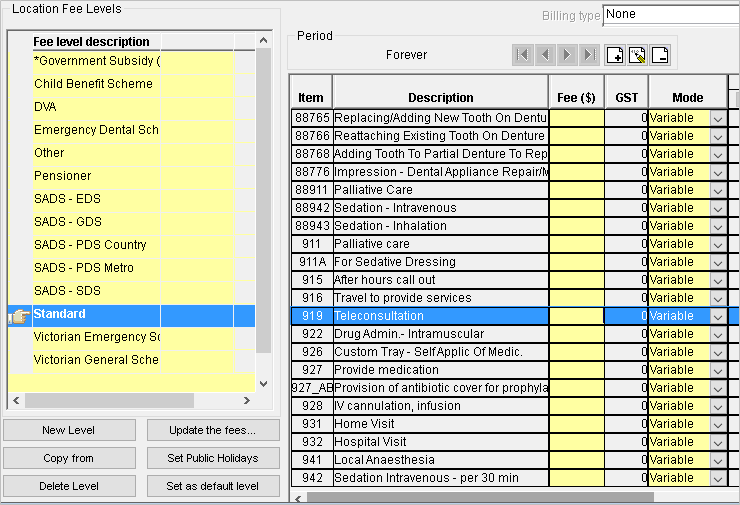The image size is (740, 505).
Task: Click the Copy from button
Action: (x=69, y=458)
